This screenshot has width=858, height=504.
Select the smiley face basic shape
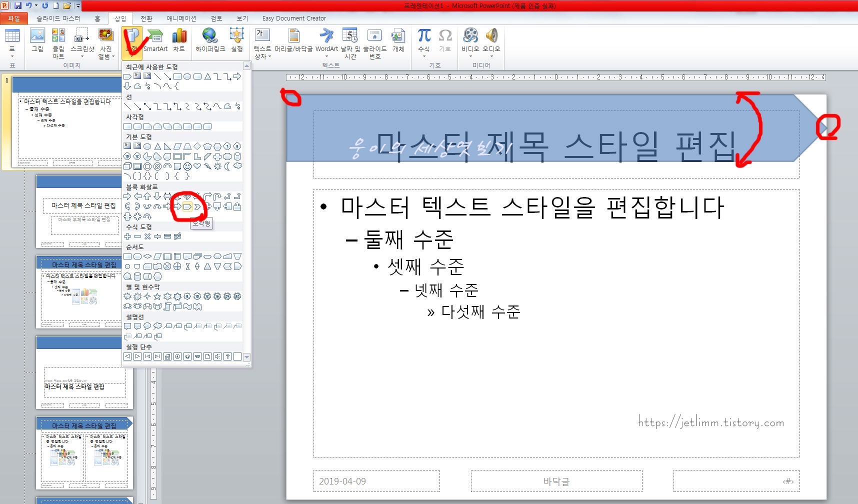click(187, 166)
